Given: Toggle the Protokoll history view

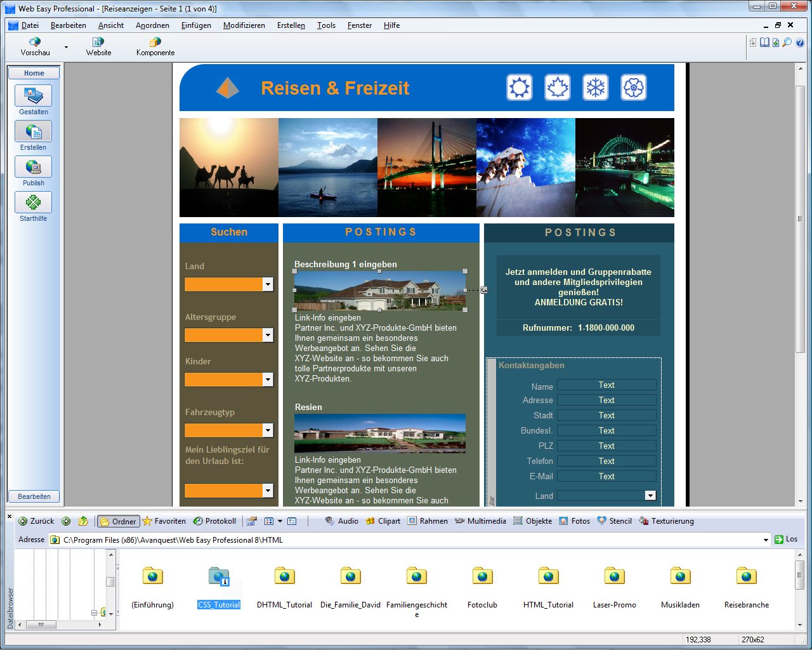Looking at the screenshot, I should coord(214,521).
